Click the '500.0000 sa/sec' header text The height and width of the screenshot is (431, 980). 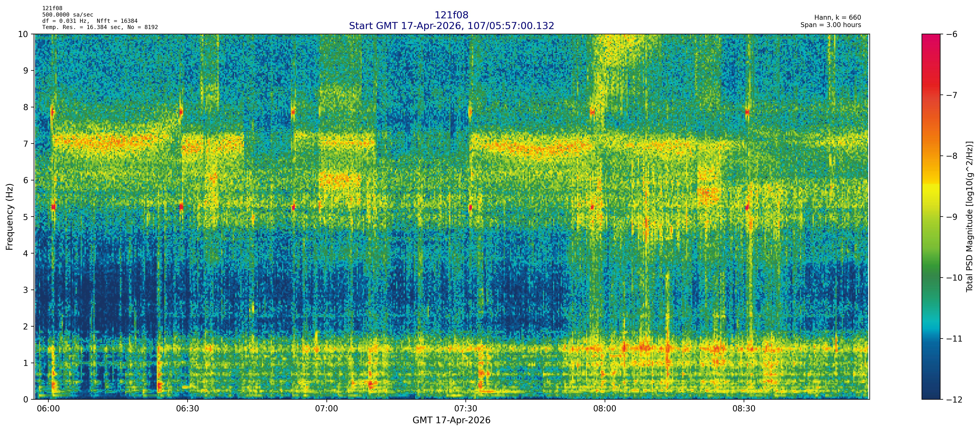point(67,15)
